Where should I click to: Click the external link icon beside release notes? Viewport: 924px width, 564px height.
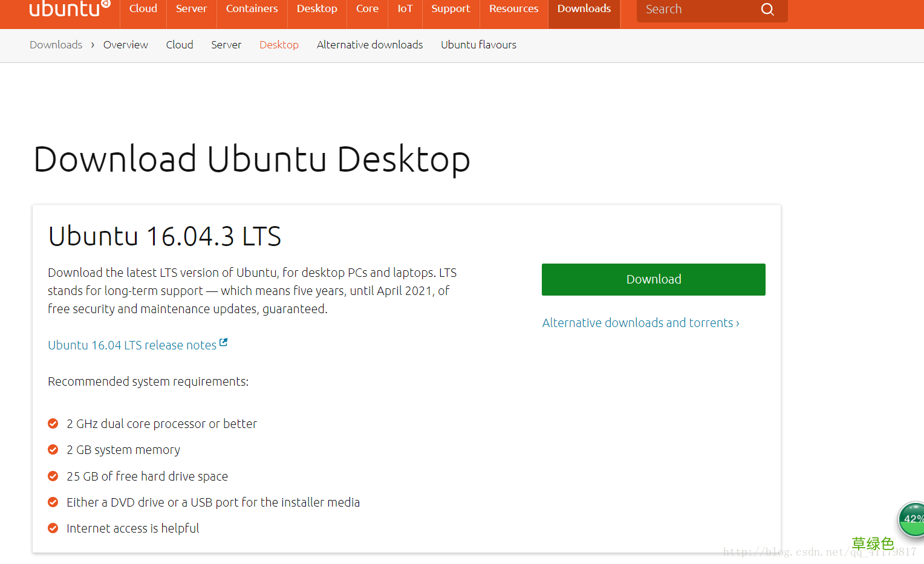pos(224,342)
